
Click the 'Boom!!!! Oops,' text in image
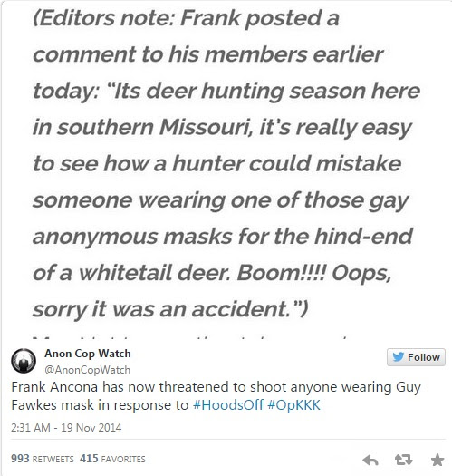click(313, 273)
